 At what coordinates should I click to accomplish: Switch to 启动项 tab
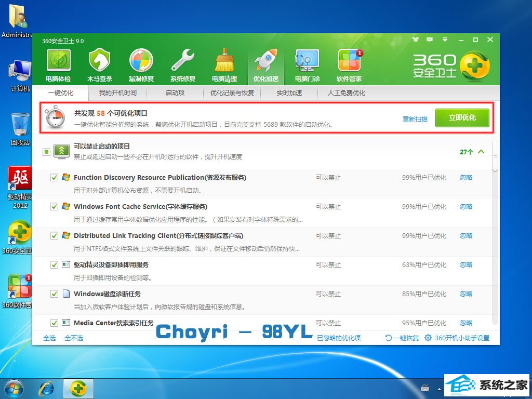click(175, 93)
